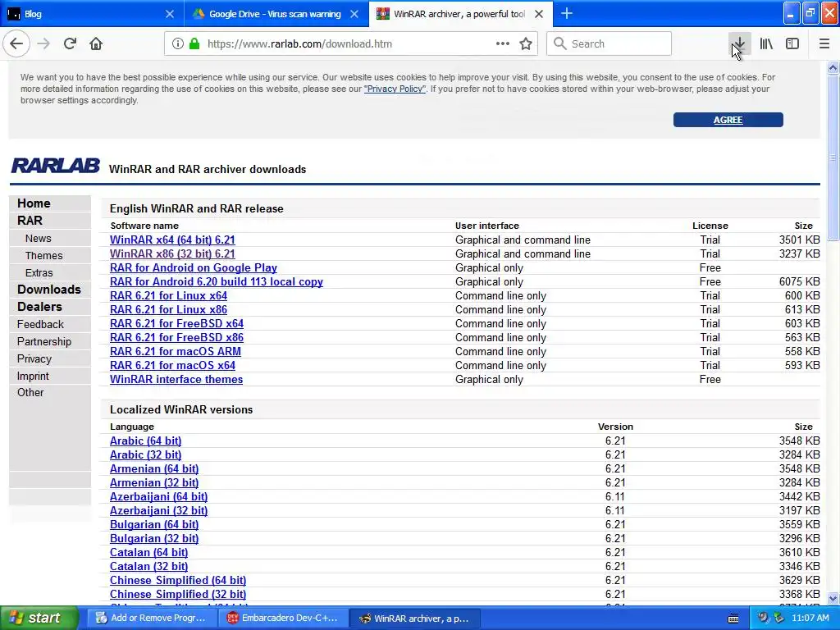Download RAR 6.21 for macOS ARM
The width and height of the screenshot is (840, 630).
(x=176, y=351)
